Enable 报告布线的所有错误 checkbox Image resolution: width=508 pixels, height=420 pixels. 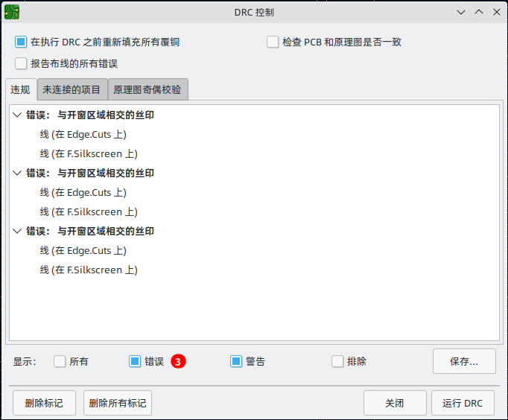(x=21, y=64)
